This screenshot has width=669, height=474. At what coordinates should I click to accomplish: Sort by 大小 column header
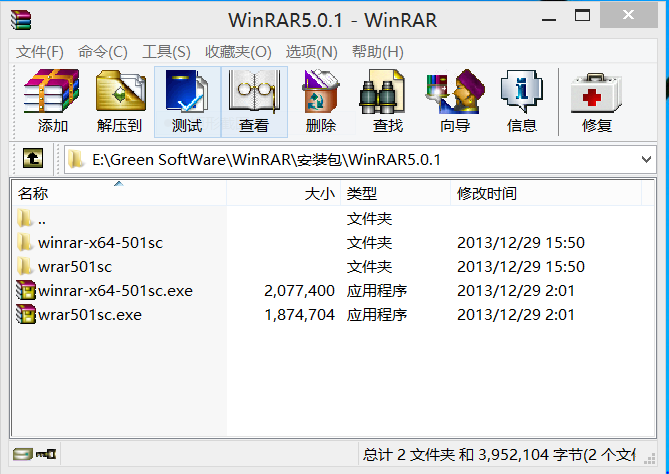point(283,193)
